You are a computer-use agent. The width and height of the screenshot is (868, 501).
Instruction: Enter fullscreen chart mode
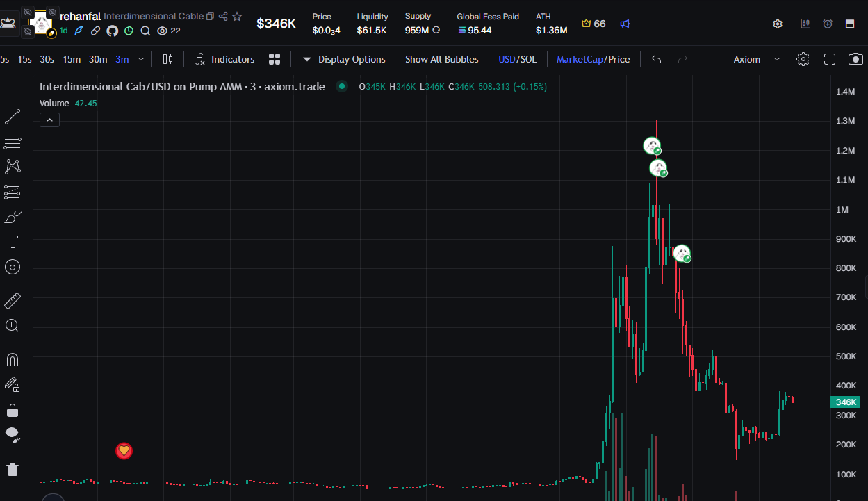pos(830,59)
